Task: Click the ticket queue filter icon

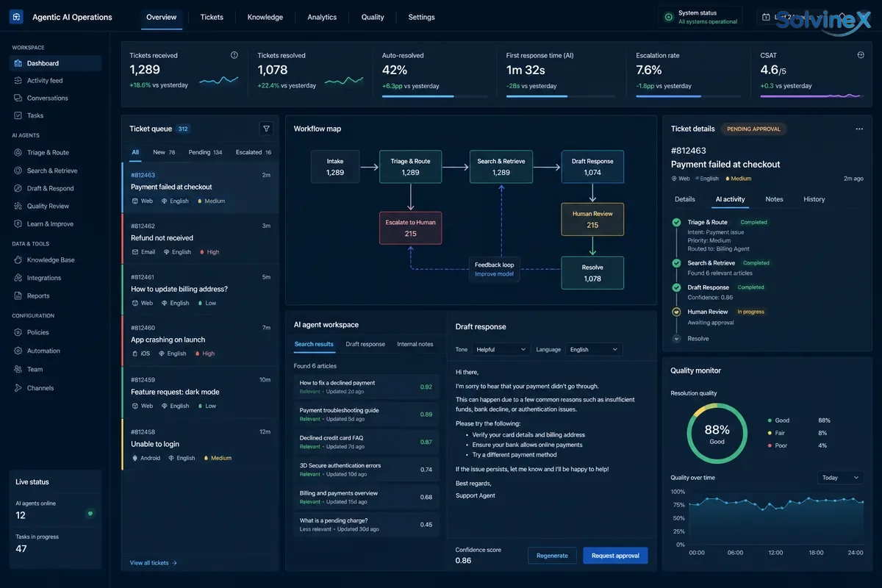Action: point(266,129)
